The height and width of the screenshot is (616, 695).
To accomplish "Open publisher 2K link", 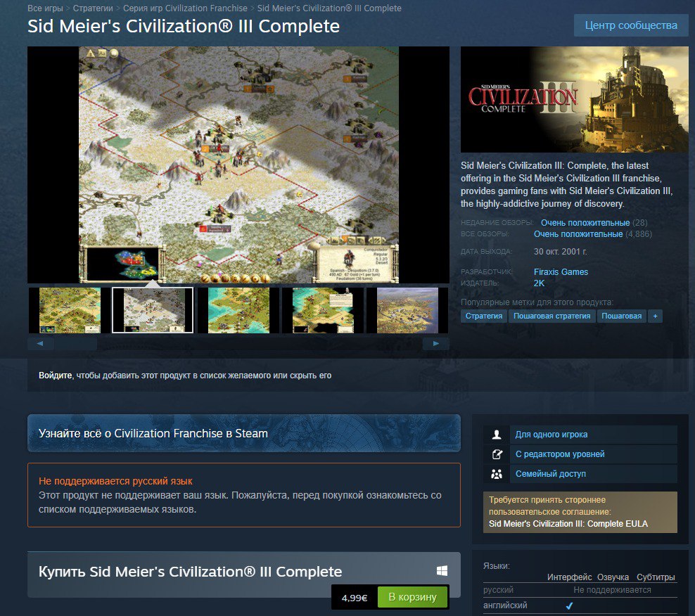I will pos(539,283).
